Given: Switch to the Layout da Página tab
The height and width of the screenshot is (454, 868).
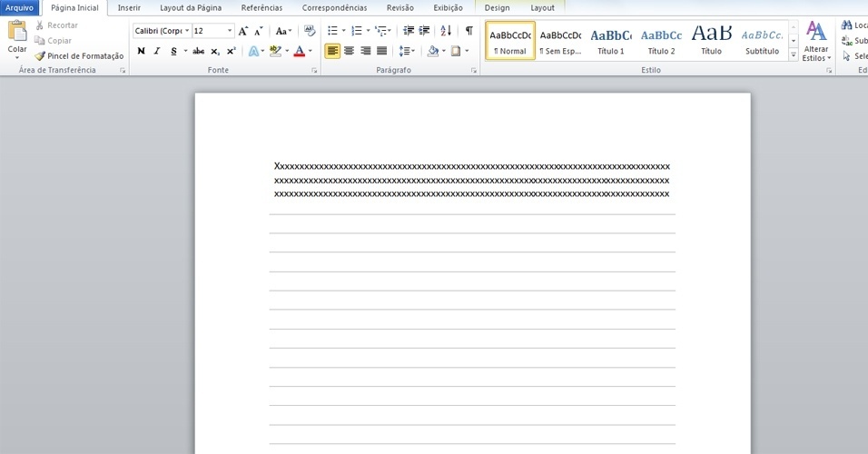Looking at the screenshot, I should [x=191, y=7].
